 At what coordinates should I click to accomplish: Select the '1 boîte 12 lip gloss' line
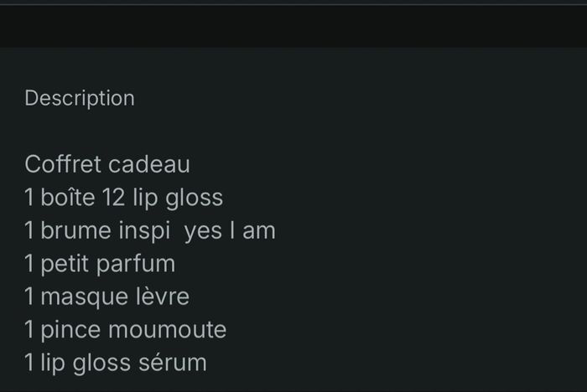click(124, 198)
